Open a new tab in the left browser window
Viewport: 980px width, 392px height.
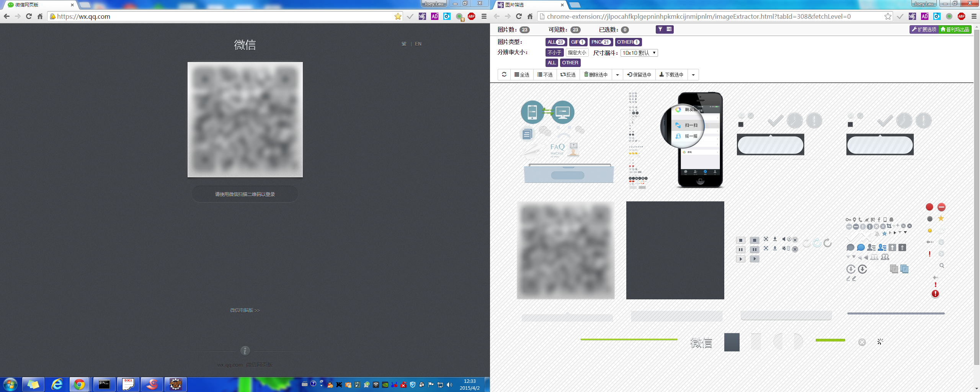85,5
